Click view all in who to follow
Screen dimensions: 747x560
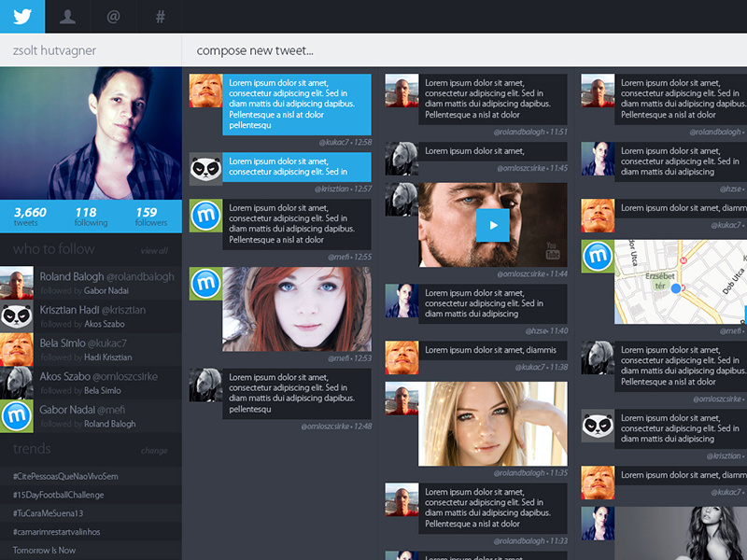[154, 250]
